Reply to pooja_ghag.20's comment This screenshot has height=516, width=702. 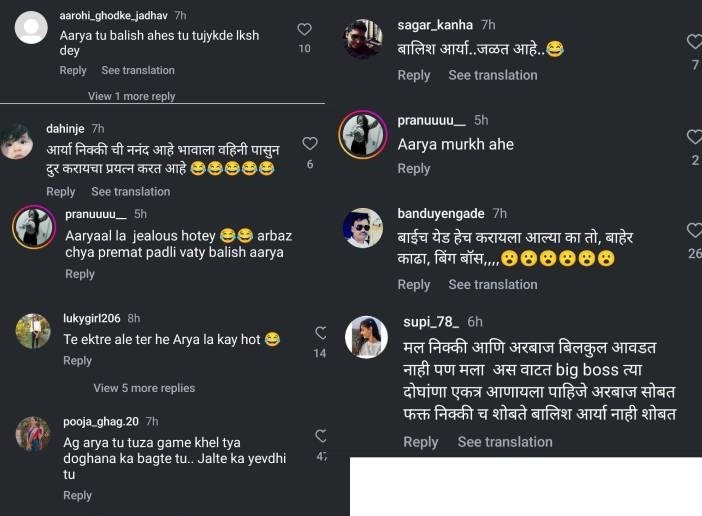click(x=77, y=495)
